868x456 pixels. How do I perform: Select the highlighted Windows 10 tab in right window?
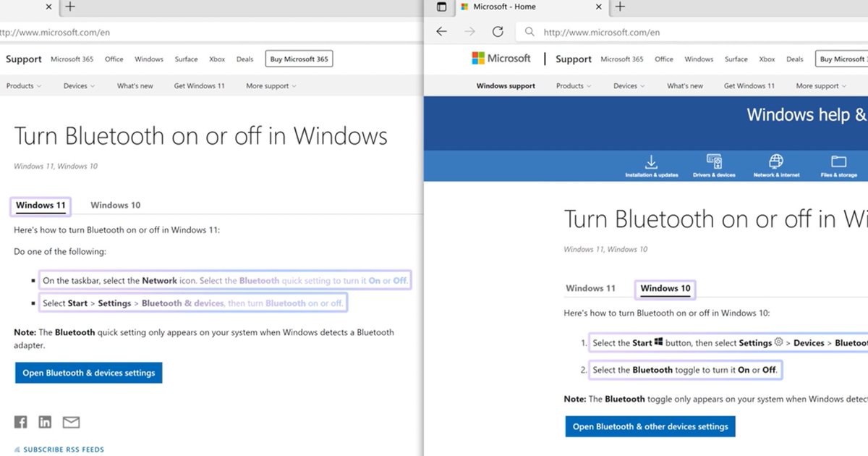pyautogui.click(x=665, y=289)
